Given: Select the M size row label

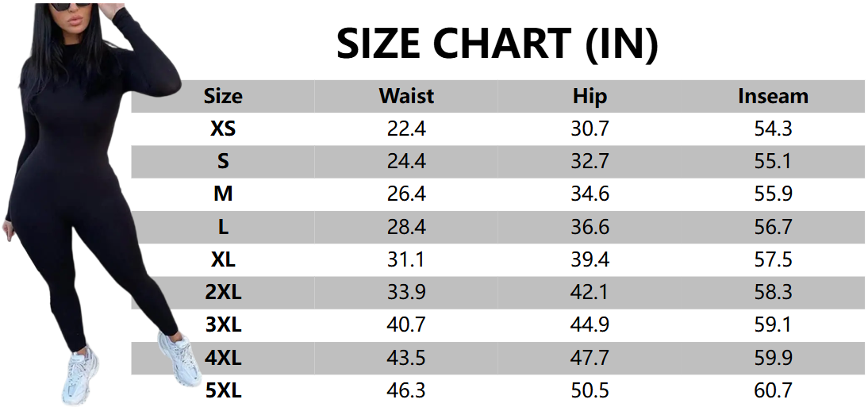Looking at the screenshot, I should [223, 194].
